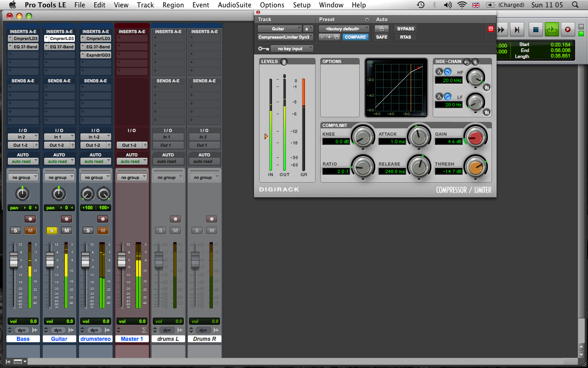Image resolution: width=588 pixels, height=368 pixels.
Task: Click the go to end transport button
Action: tap(517, 30)
